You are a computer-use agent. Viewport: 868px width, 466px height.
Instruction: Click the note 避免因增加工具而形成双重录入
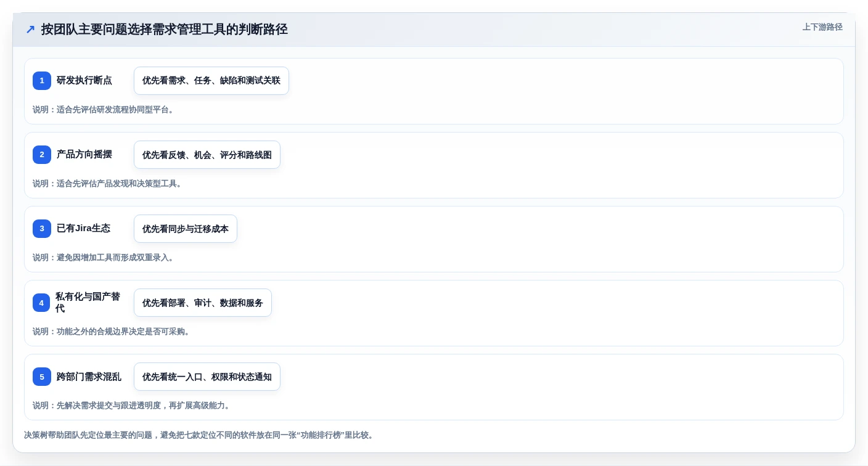pyautogui.click(x=104, y=258)
